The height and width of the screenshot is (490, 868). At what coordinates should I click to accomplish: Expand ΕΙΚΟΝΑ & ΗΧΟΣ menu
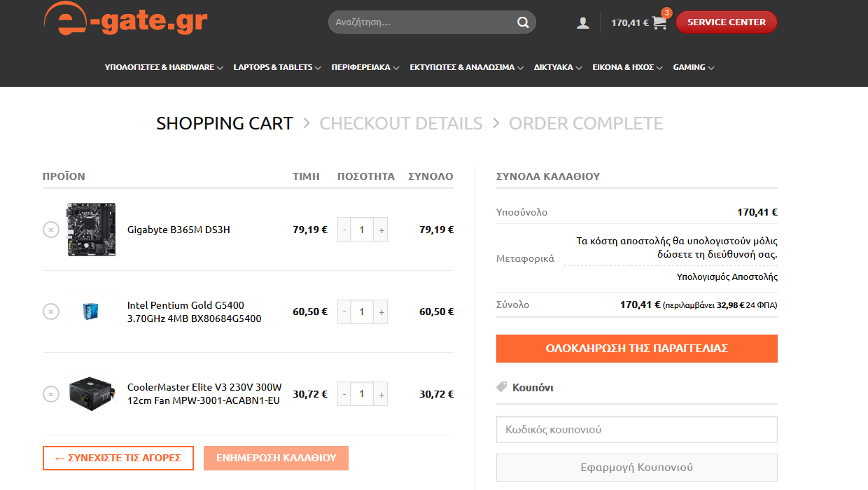point(627,67)
